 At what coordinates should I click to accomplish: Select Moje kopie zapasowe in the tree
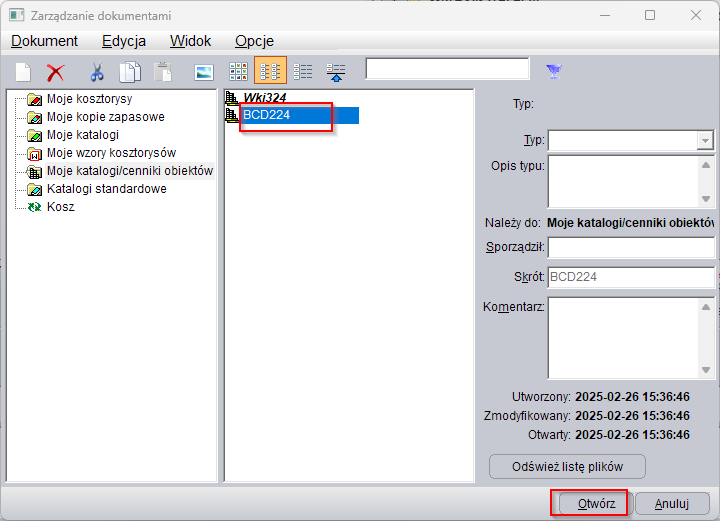106,117
